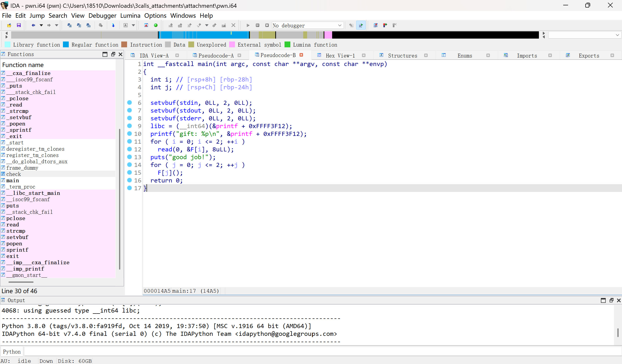Viewport: 622px width, 364px height.
Task: Start the debugger process with play button
Action: (x=248, y=25)
